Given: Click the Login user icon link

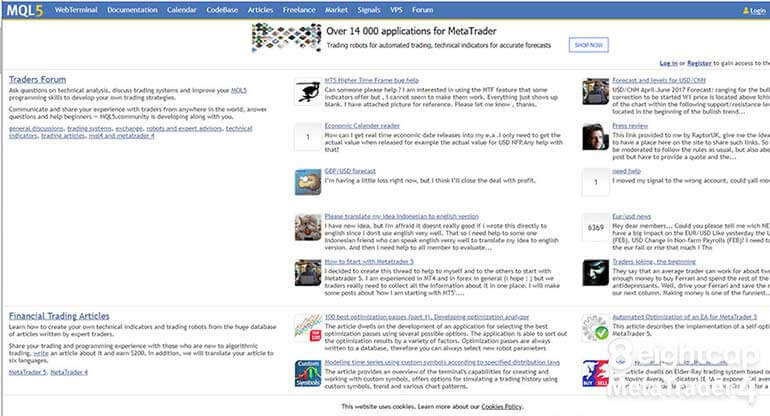Looking at the screenshot, I should pos(756,10).
